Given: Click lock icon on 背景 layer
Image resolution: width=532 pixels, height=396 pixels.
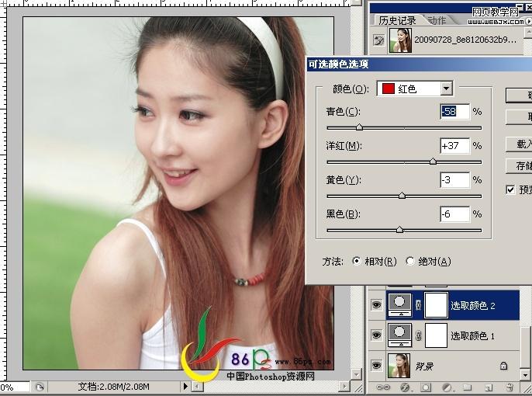Looking at the screenshot, I should tap(503, 366).
